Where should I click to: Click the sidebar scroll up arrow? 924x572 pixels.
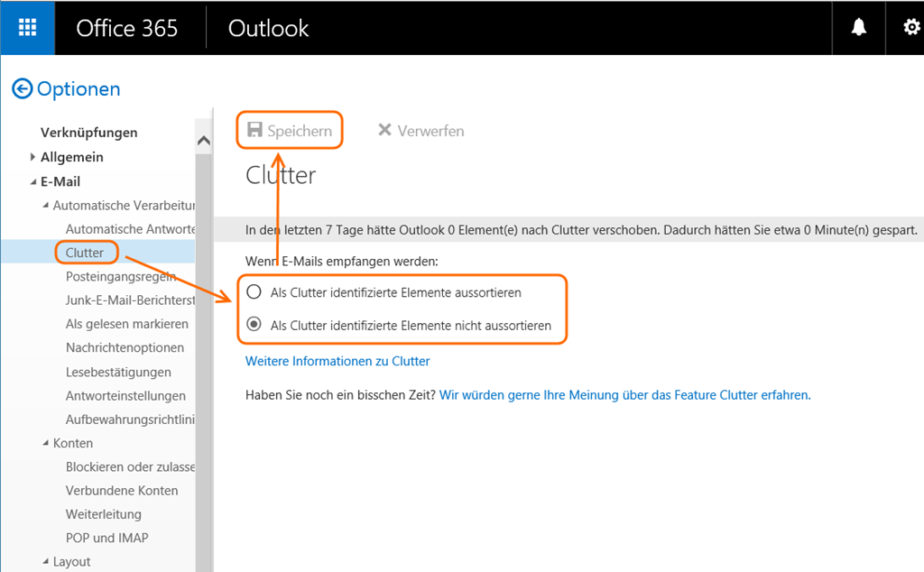click(204, 141)
